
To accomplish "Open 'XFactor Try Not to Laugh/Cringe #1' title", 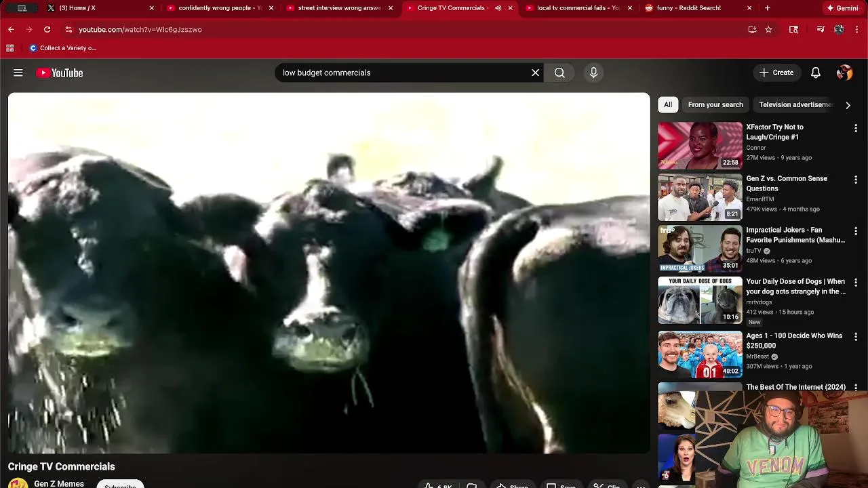I will pyautogui.click(x=774, y=131).
